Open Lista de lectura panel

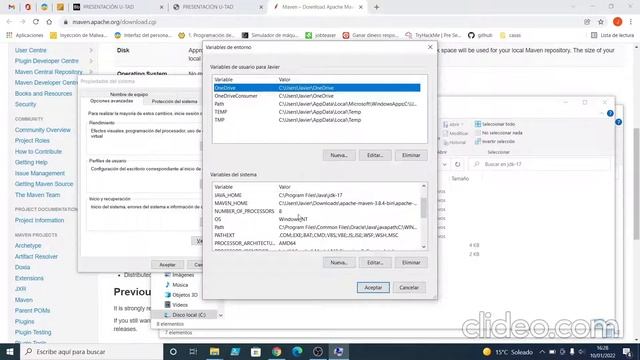[x=613, y=36]
